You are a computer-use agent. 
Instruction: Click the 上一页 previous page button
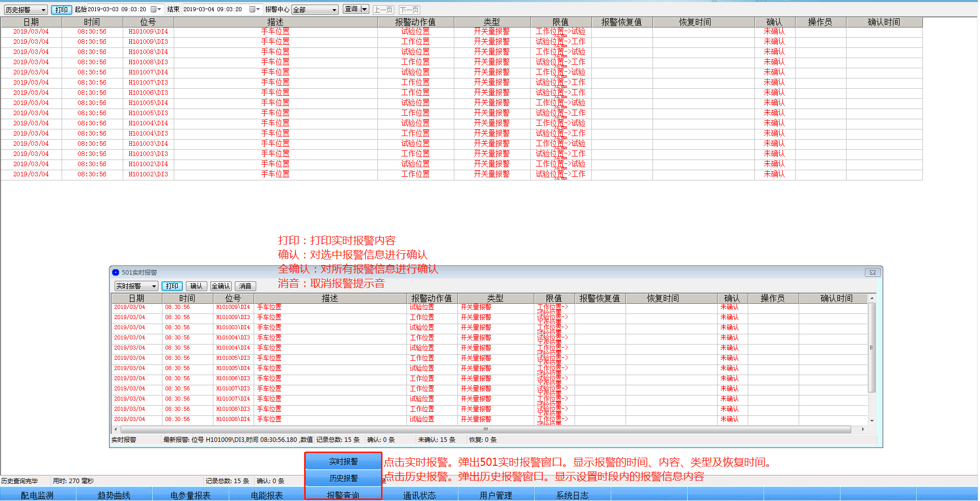click(383, 10)
